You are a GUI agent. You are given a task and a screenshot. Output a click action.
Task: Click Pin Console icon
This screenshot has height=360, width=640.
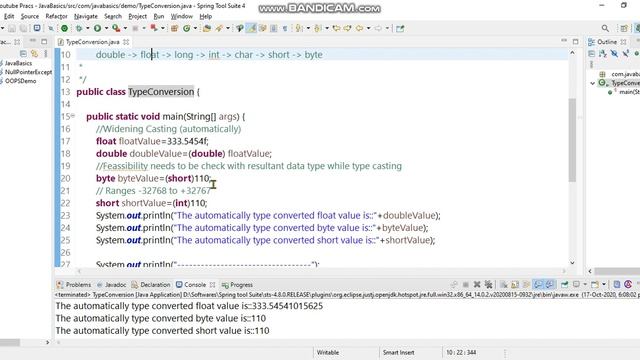pos(564,284)
